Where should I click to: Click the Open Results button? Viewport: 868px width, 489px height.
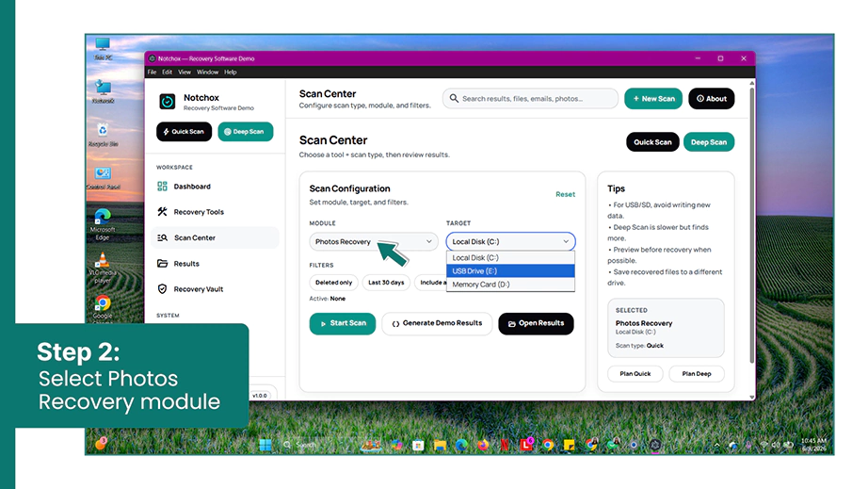(x=536, y=323)
